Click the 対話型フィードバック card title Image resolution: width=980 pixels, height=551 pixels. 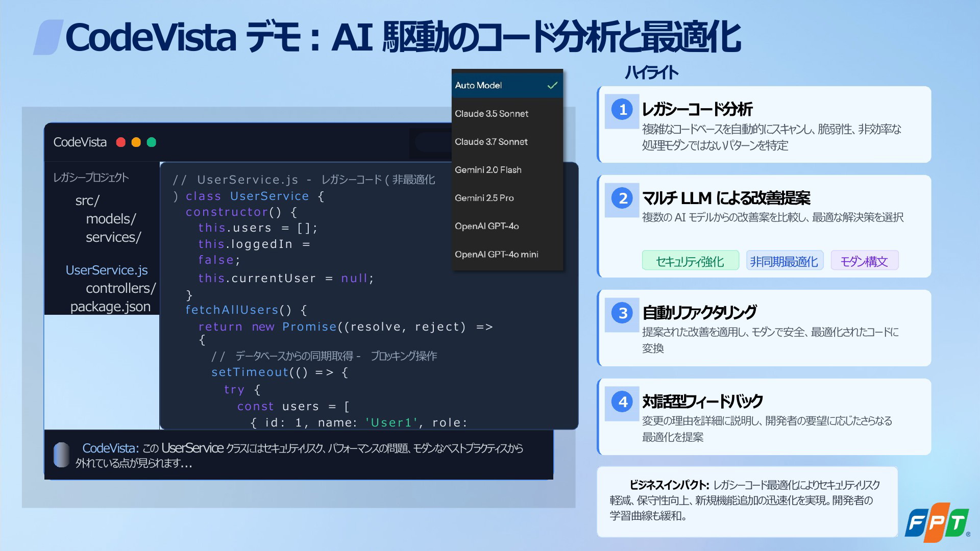(x=702, y=402)
